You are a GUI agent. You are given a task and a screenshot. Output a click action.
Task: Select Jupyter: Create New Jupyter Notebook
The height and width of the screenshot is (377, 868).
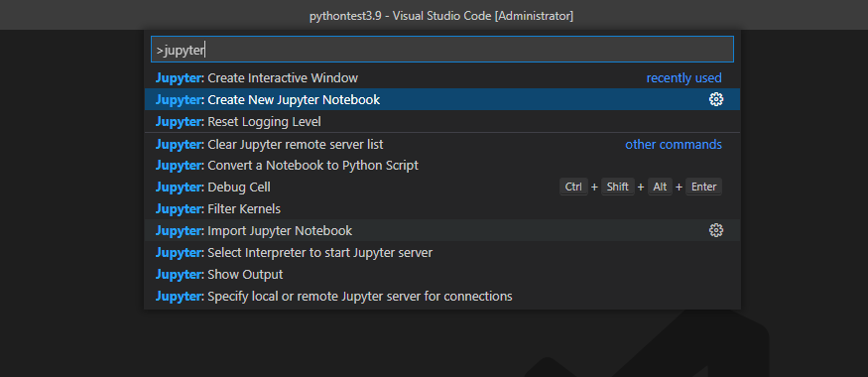point(442,99)
